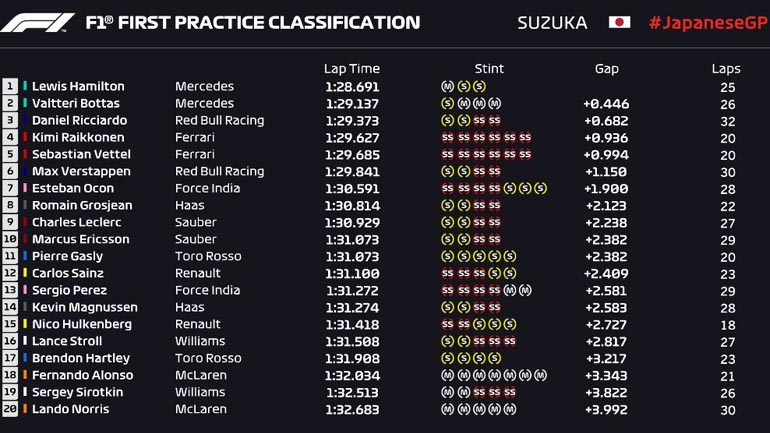The height and width of the screenshot is (433, 770).
Task: Click the red team marker beside Kimi Raikkonen
Action: pos(26,138)
